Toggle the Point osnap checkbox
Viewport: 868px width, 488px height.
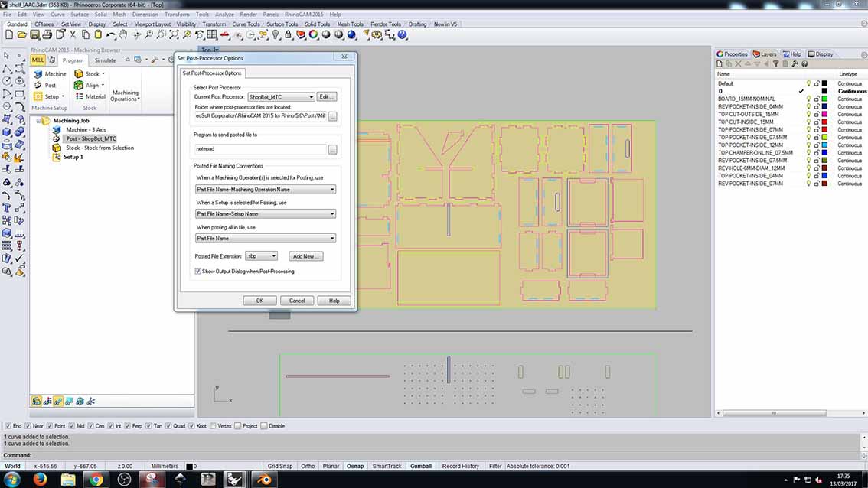tap(50, 426)
